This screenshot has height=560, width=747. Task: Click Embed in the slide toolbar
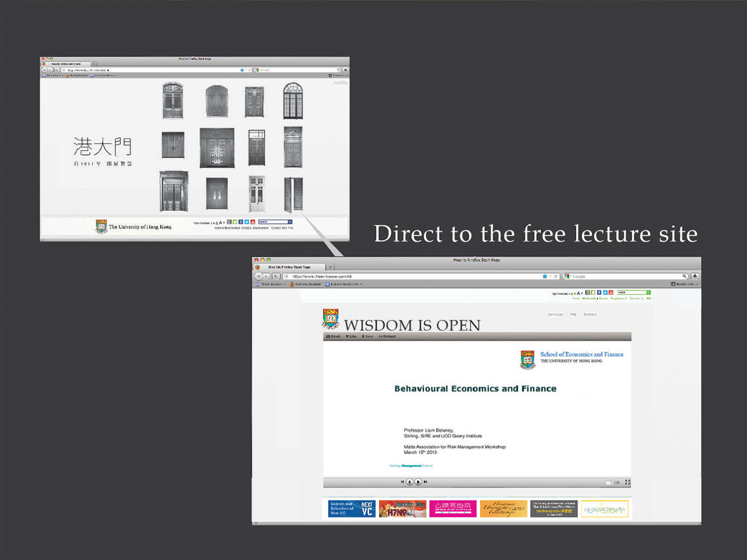(x=387, y=337)
